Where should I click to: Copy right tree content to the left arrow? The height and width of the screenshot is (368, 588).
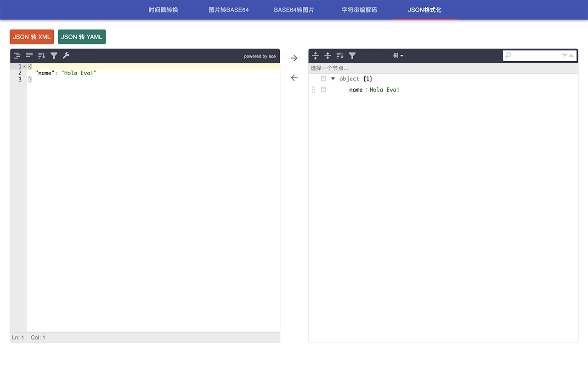tap(294, 78)
